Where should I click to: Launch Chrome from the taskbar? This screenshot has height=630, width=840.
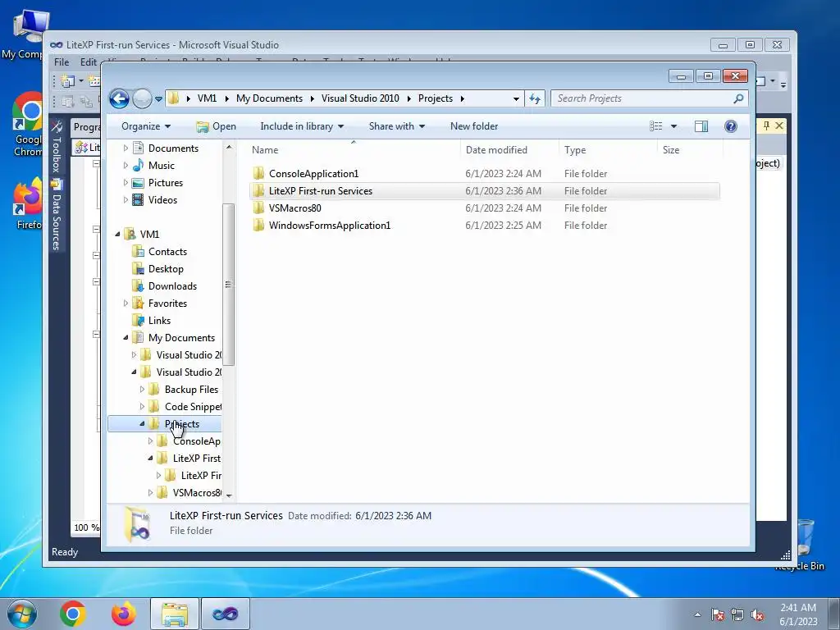(73, 614)
